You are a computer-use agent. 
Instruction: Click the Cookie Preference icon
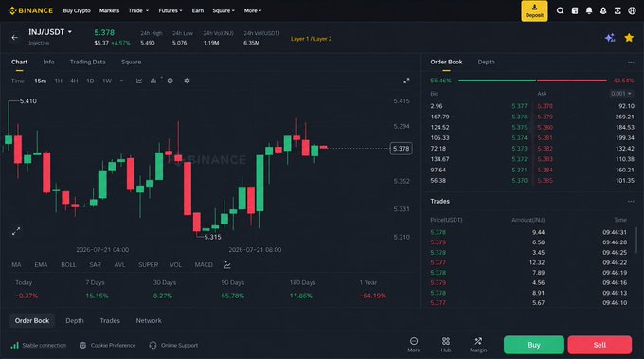click(83, 345)
